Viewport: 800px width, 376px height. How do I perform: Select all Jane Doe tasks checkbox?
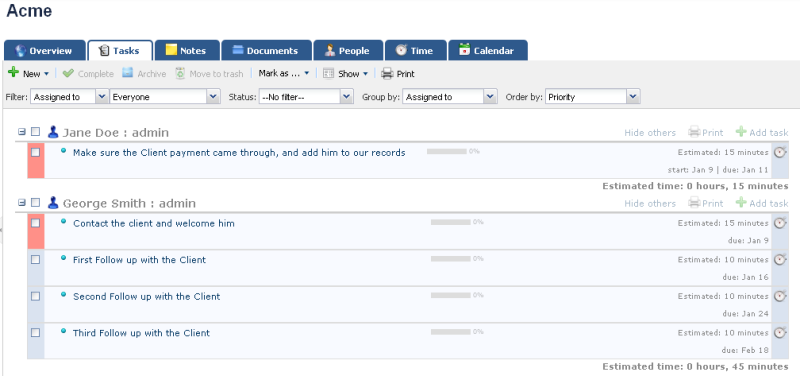pos(35,132)
